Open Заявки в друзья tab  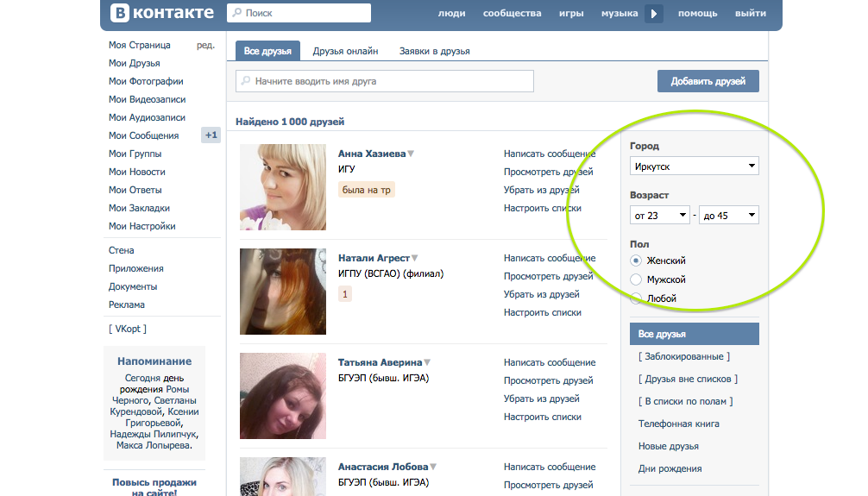pyautogui.click(x=435, y=51)
